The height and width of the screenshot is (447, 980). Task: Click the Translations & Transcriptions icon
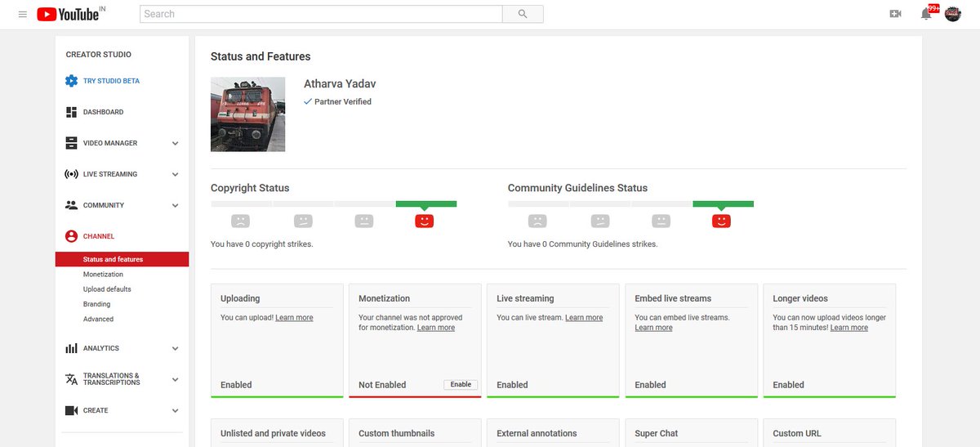tap(71, 379)
